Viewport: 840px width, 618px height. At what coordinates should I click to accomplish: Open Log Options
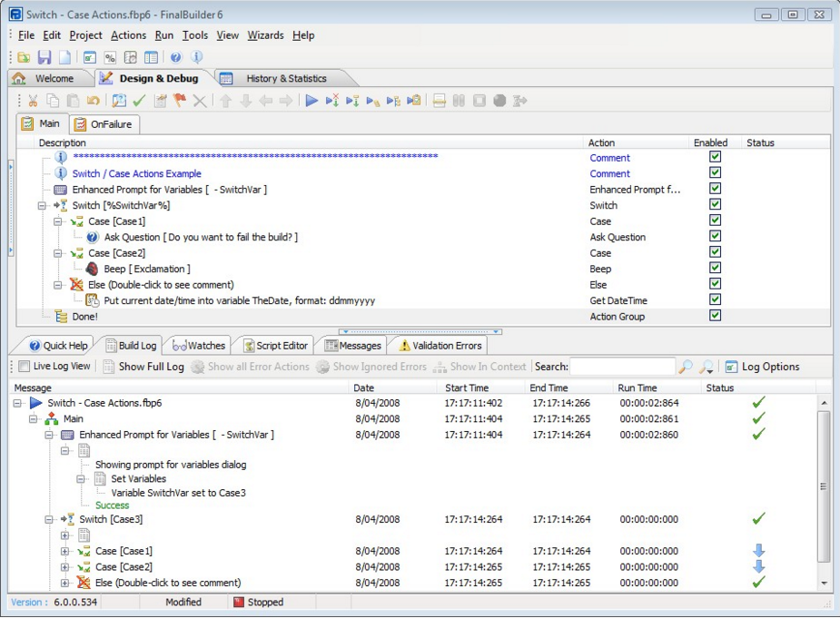pyautogui.click(x=762, y=367)
